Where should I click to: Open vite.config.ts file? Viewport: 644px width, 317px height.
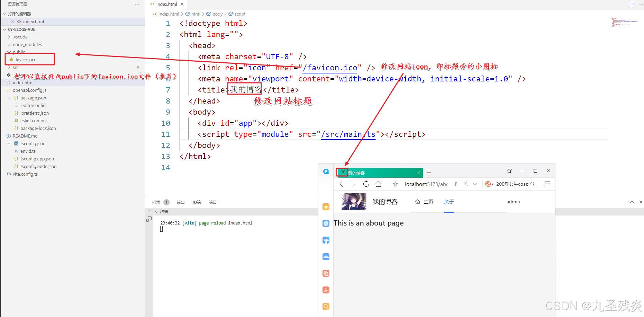25,174
